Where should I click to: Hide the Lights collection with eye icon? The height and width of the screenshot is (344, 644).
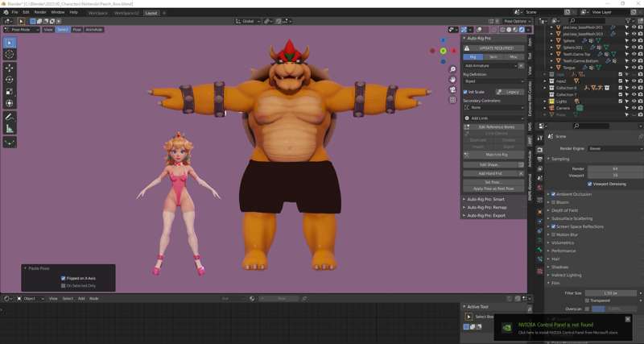tap(634, 101)
